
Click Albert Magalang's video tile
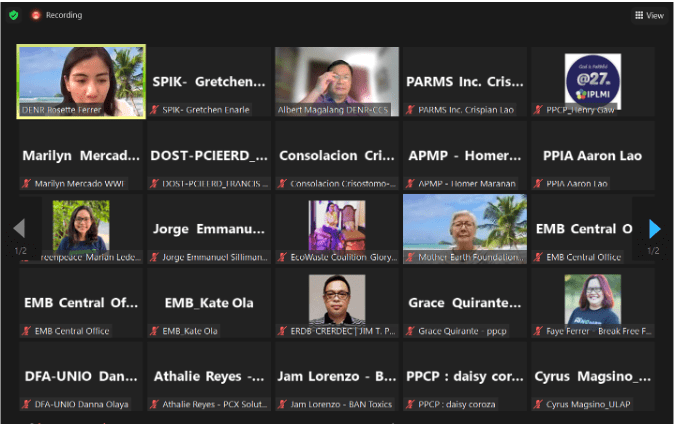pyautogui.click(x=337, y=81)
